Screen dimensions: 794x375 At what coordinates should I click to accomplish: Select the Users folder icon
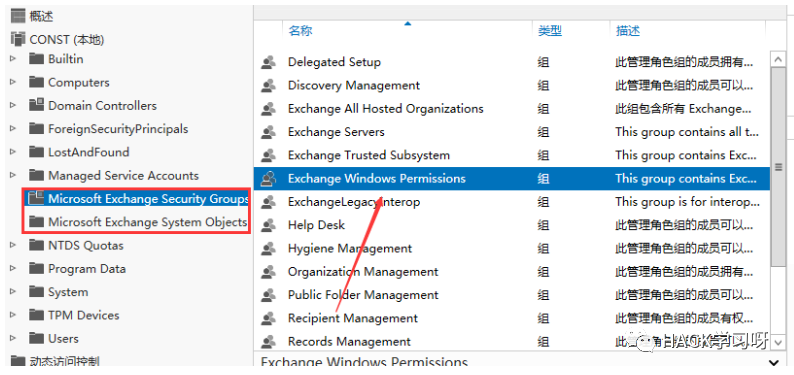36,338
